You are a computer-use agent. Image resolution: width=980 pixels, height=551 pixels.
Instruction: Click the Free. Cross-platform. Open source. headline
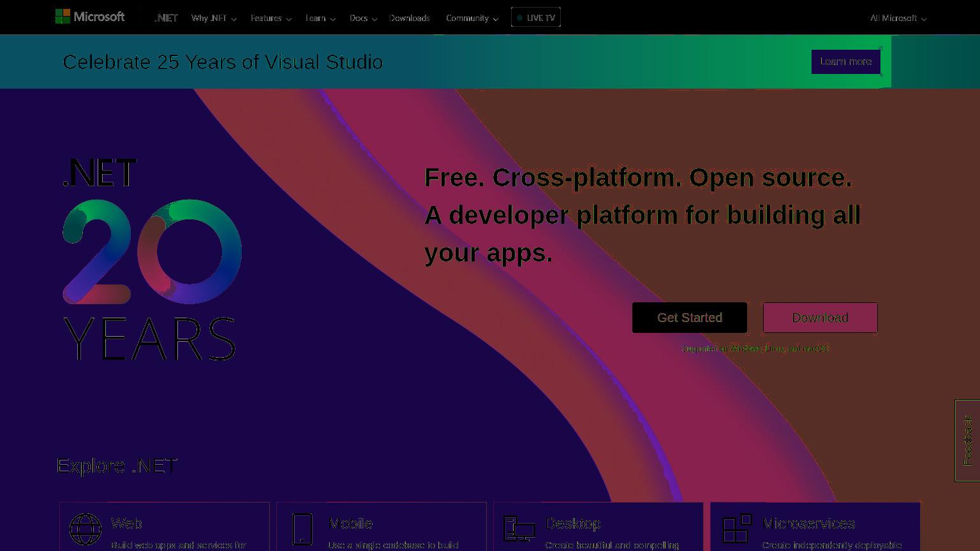point(638,177)
